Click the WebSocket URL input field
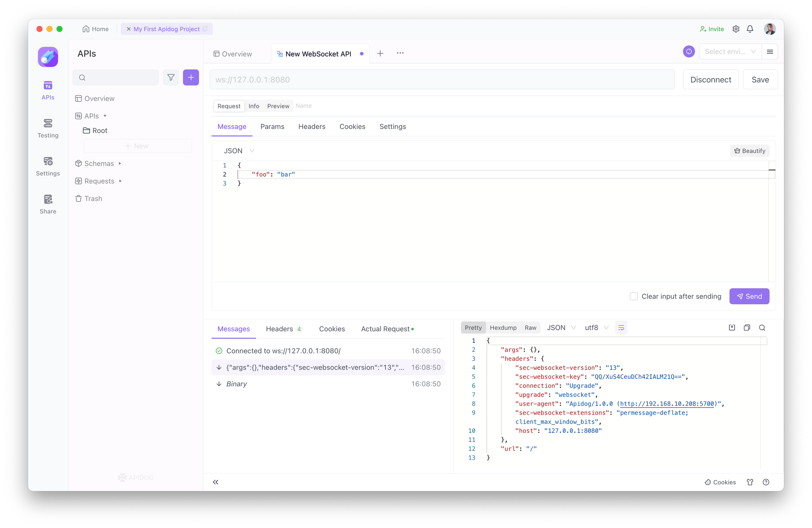This screenshot has width=812, height=528. click(442, 79)
